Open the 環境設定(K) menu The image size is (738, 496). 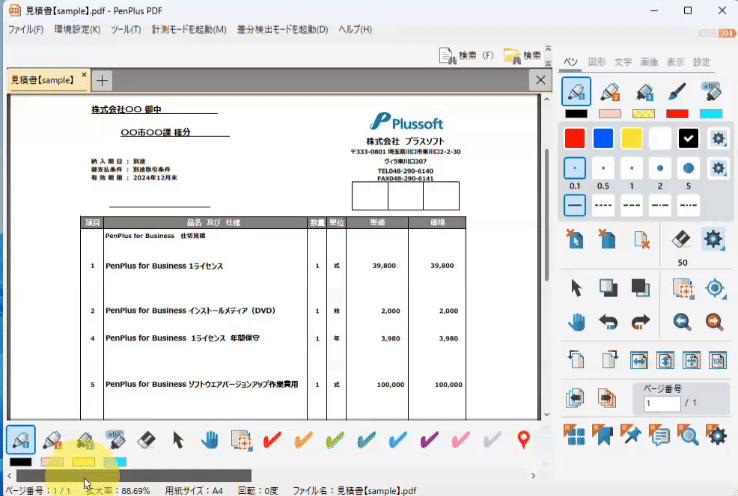tap(77, 30)
